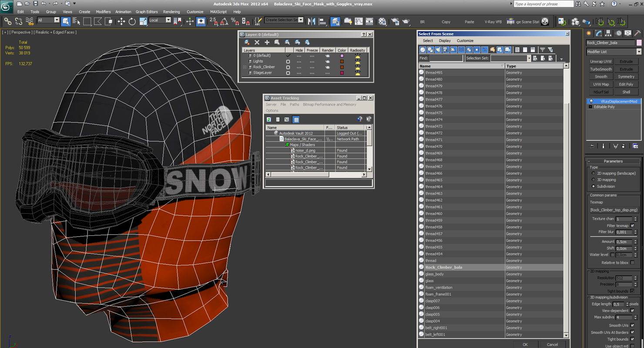
Task: Click object color swatch beside Rock_Climber_bala
Action: click(639, 43)
